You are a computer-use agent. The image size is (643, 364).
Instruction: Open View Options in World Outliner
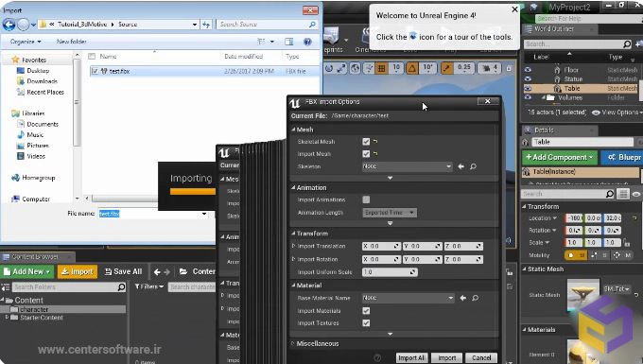click(x=617, y=113)
